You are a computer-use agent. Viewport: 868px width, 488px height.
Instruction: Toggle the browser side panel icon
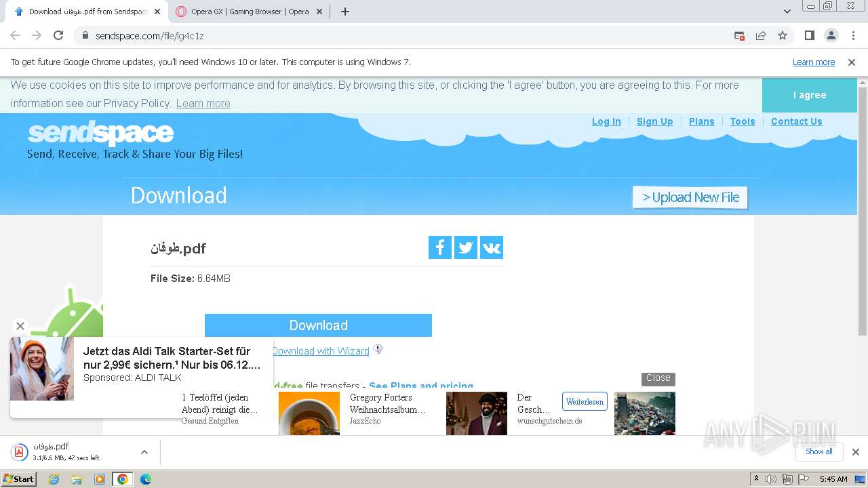pos(809,35)
